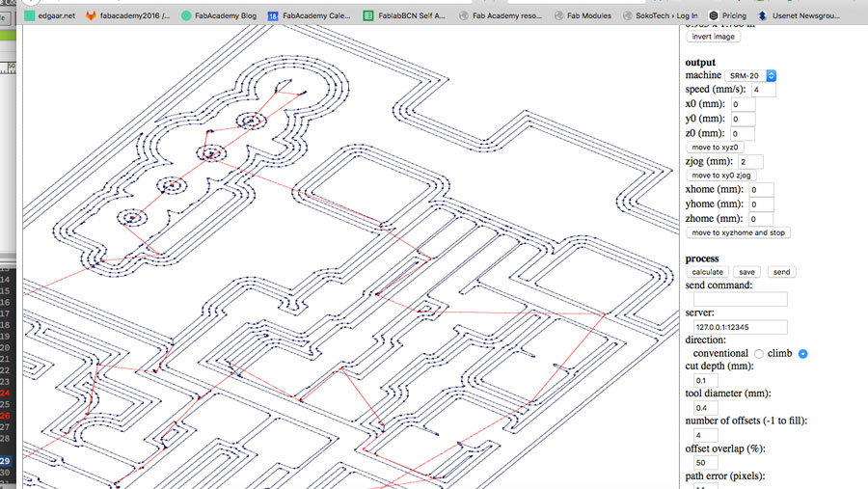Open the machine SRM-20 dropdown
Viewport: 868px width, 489px height.
point(750,75)
